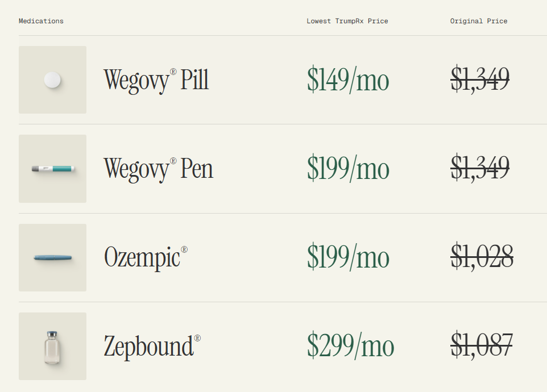547x392 pixels.
Task: Click the crossed-out $1,087 Zepbound price
Action: (482, 347)
